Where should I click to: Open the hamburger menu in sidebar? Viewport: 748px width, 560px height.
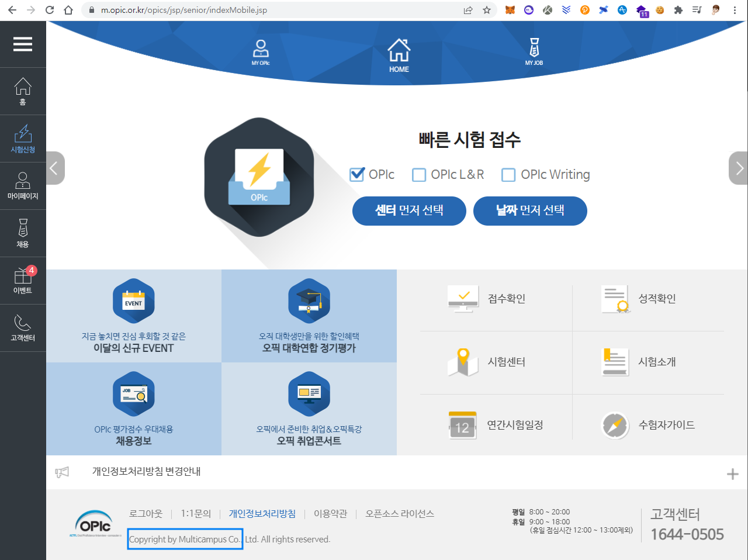pyautogui.click(x=23, y=44)
